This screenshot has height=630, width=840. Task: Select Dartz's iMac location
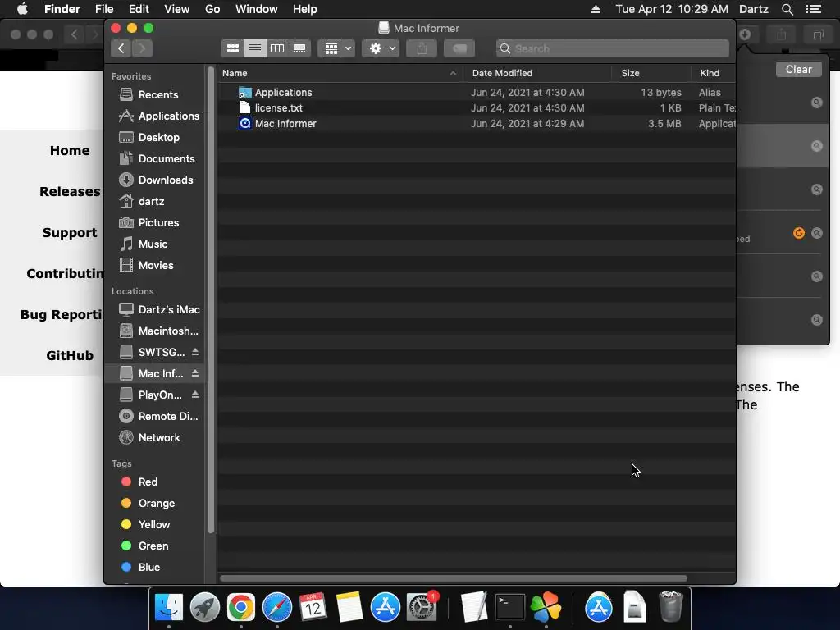[x=155, y=309]
